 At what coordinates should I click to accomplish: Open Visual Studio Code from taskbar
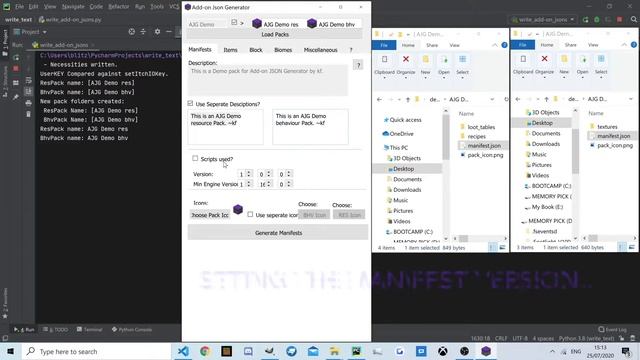[x=183, y=351]
